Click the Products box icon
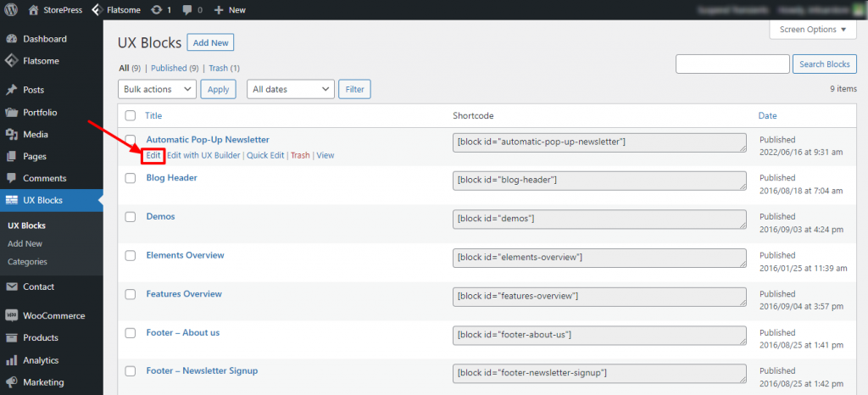Viewport: 868px width, 395px height. (11, 338)
